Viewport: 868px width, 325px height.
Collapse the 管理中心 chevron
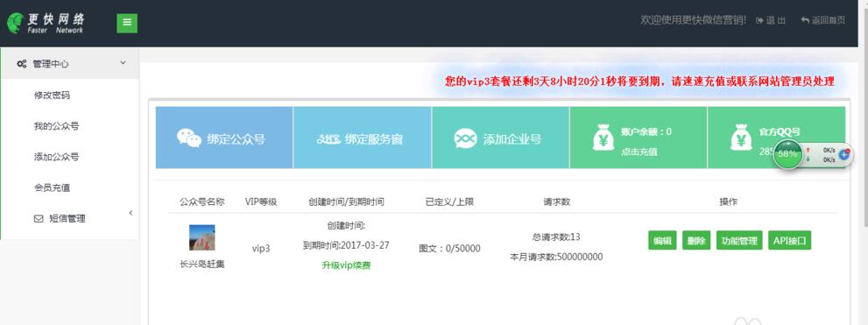[x=123, y=63]
